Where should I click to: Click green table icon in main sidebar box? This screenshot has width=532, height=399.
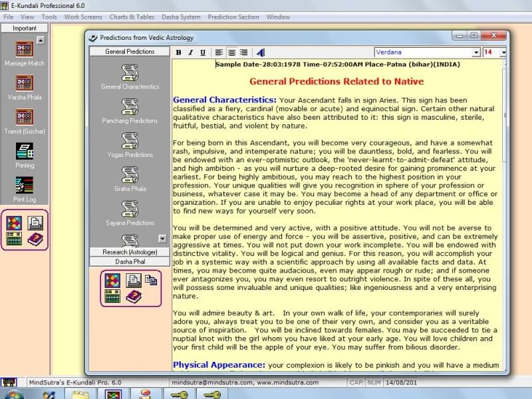(x=14, y=239)
